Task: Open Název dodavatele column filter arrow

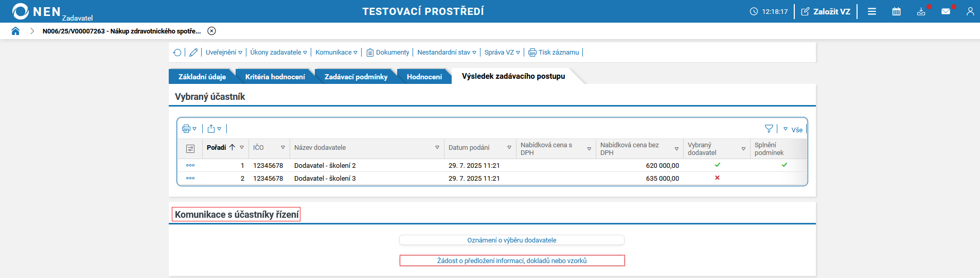Action: [x=437, y=148]
